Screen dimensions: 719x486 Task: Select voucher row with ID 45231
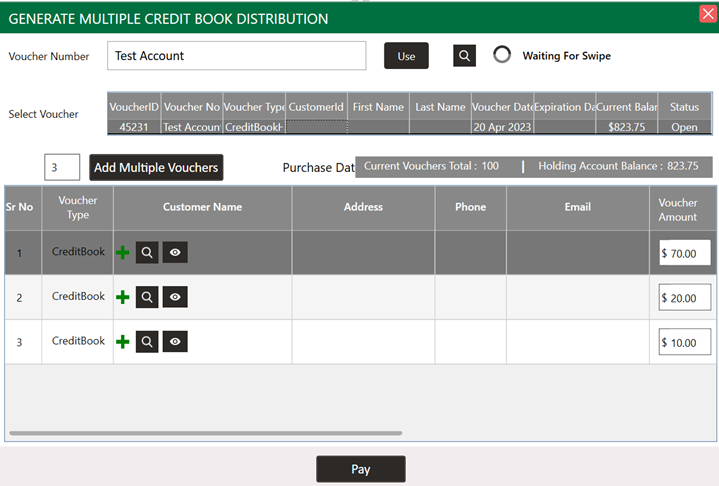[x=409, y=127]
